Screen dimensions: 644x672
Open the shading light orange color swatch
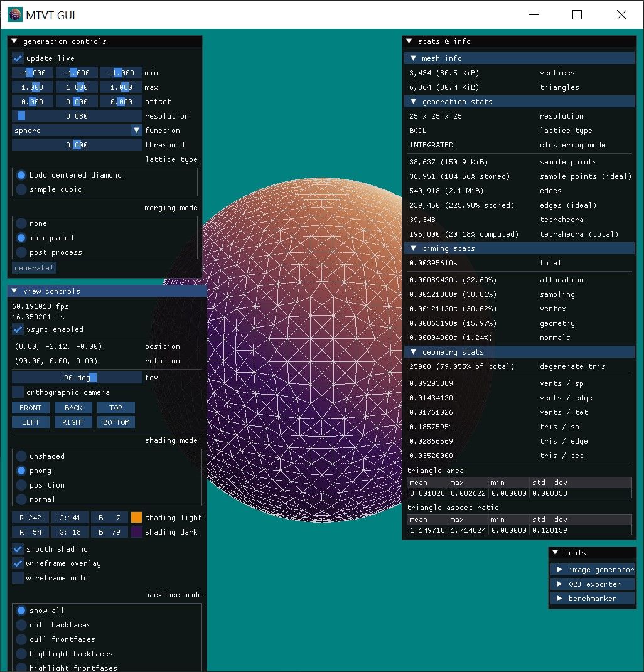click(136, 518)
